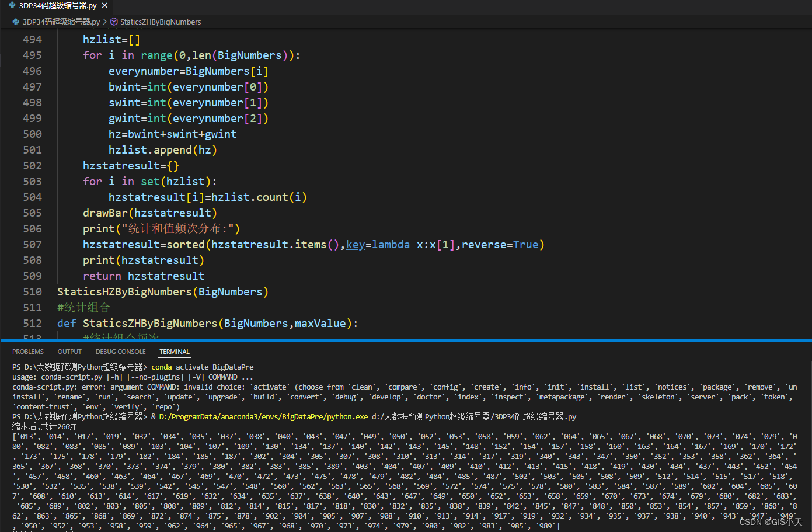Open the StaticsZHByBigNumbers breadcrumb symbol
This screenshot has height=532, width=812.
click(x=161, y=22)
